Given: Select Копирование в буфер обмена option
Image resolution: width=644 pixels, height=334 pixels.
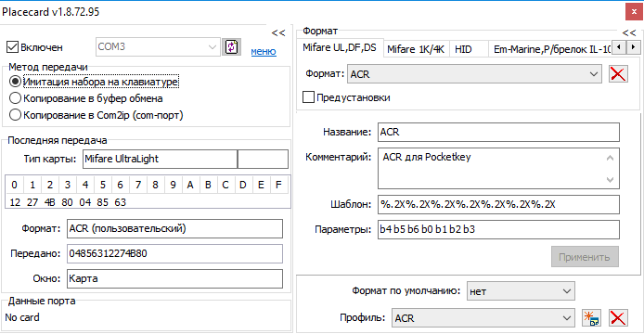Looking at the screenshot, I should click(x=15, y=98).
